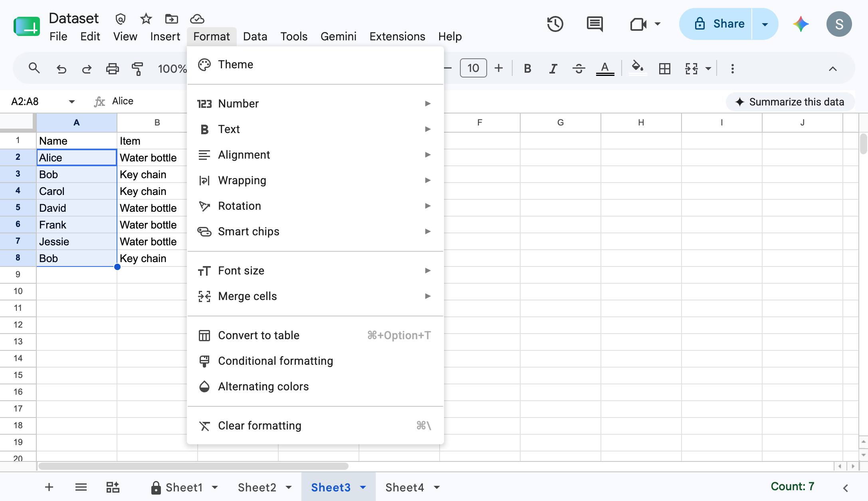The height and width of the screenshot is (501, 868).
Task: Open the zoom level dropdown
Action: coord(172,69)
